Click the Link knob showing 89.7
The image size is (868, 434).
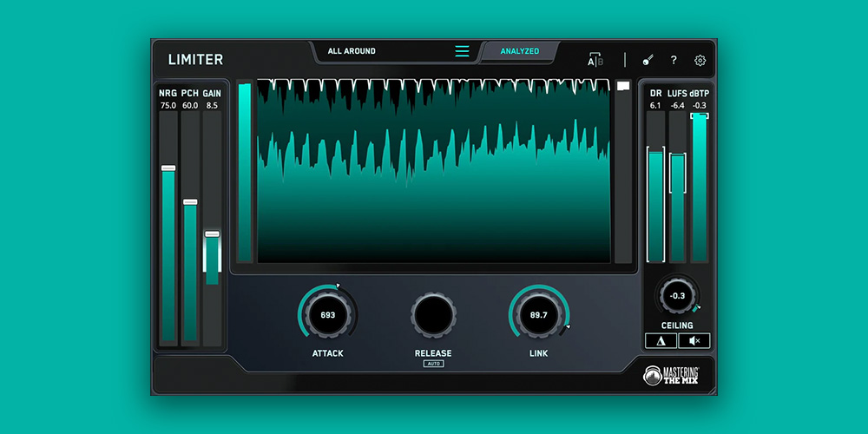point(538,314)
